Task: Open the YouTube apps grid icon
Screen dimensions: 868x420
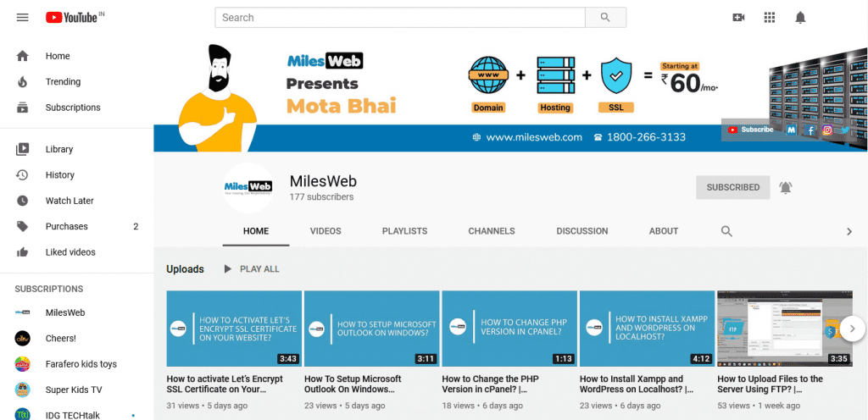Action: point(770,18)
